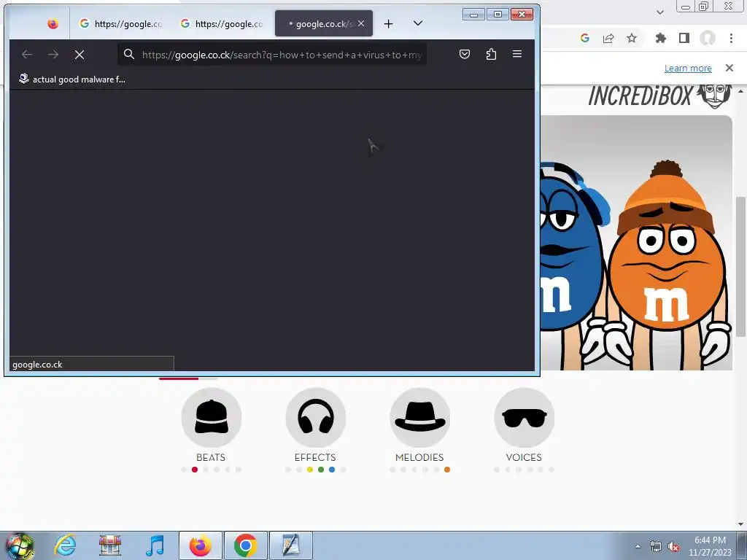Click Google icon in Chrome address bar

point(585,38)
